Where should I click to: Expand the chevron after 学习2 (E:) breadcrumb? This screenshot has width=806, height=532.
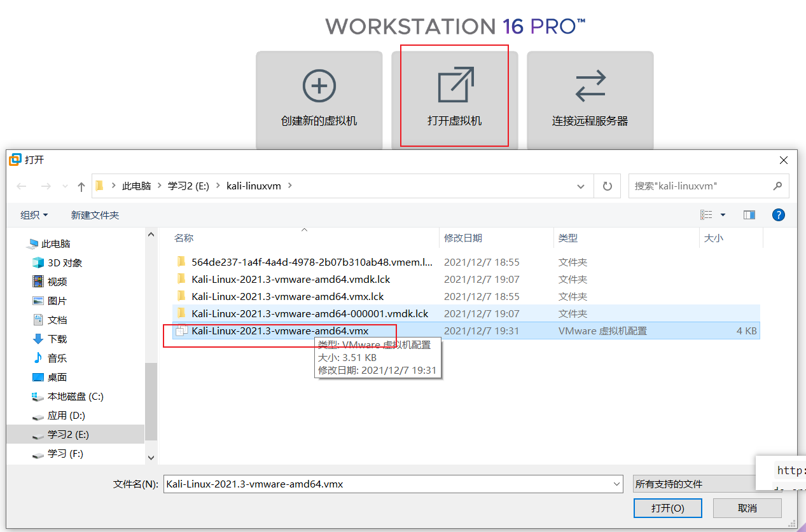click(x=218, y=186)
